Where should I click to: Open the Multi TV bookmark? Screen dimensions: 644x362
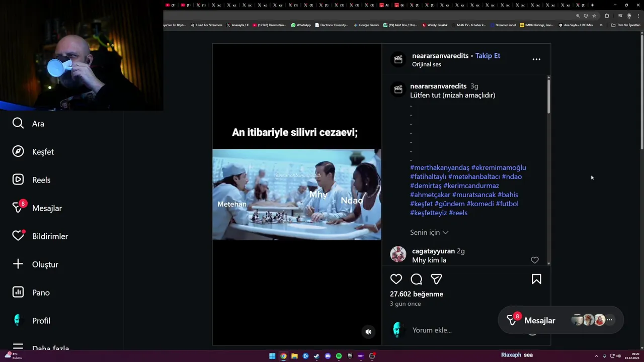point(469,25)
